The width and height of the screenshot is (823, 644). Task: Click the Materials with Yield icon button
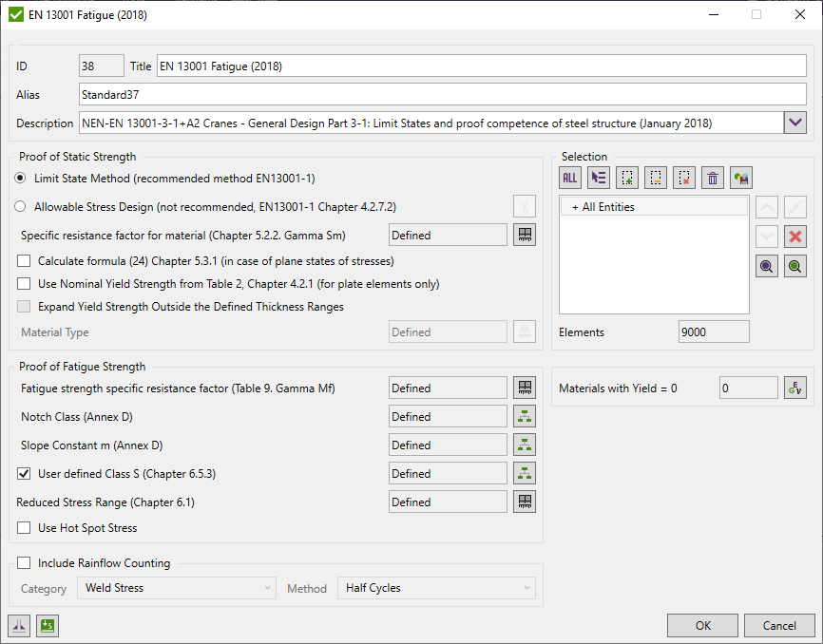(795, 388)
